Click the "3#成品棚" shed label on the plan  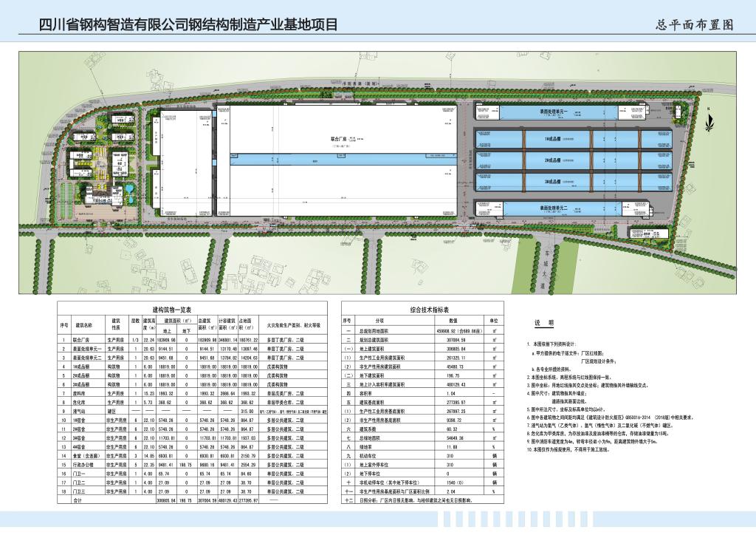[x=551, y=181]
